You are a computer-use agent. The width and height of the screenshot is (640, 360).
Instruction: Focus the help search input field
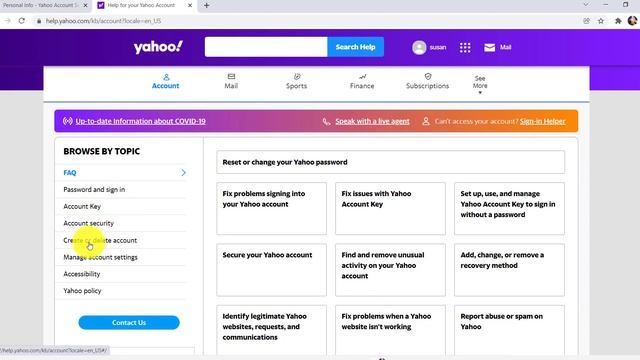coord(266,47)
